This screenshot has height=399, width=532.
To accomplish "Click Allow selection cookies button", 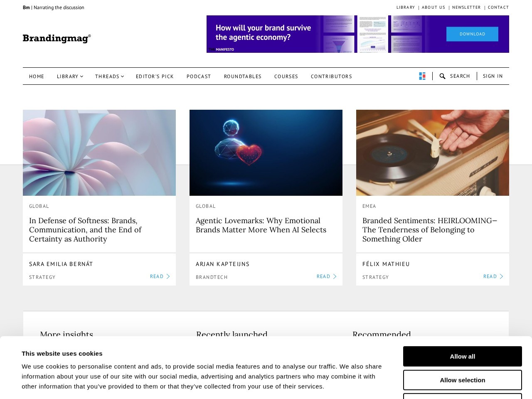I will 463,380.
